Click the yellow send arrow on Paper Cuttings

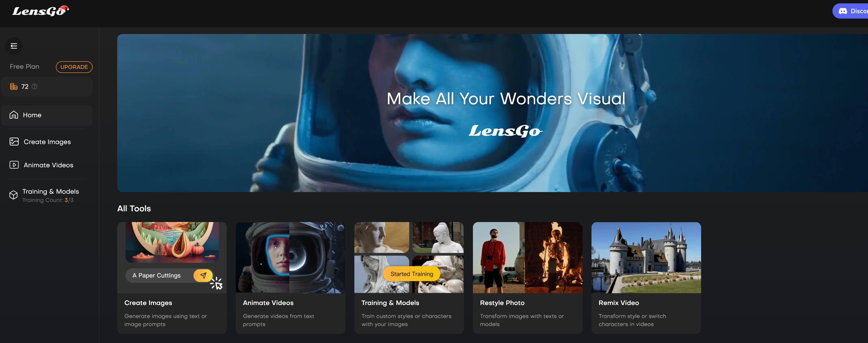[203, 275]
